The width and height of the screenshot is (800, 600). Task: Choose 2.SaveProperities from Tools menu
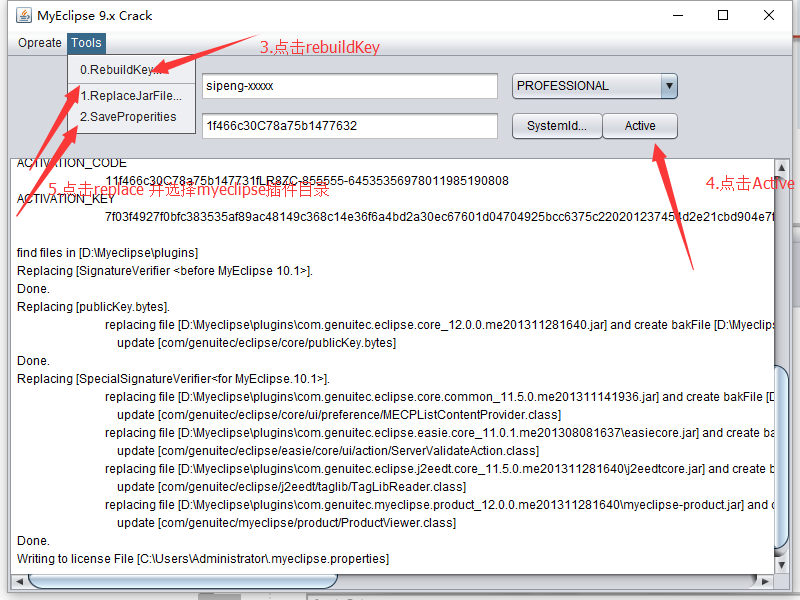coord(132,117)
